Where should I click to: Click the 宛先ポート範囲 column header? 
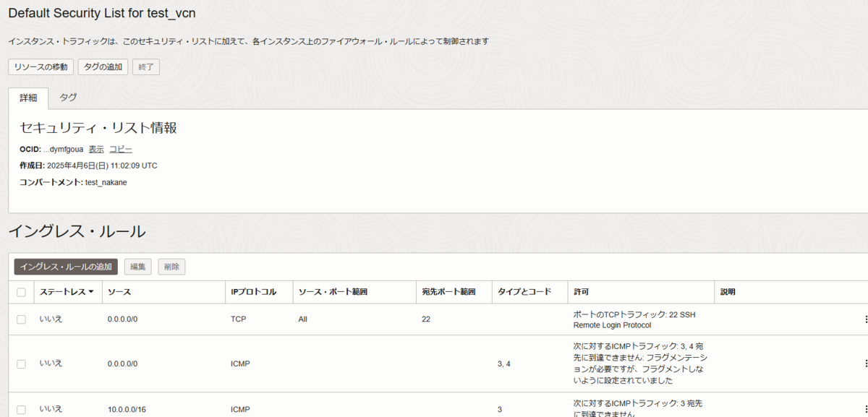[448, 292]
